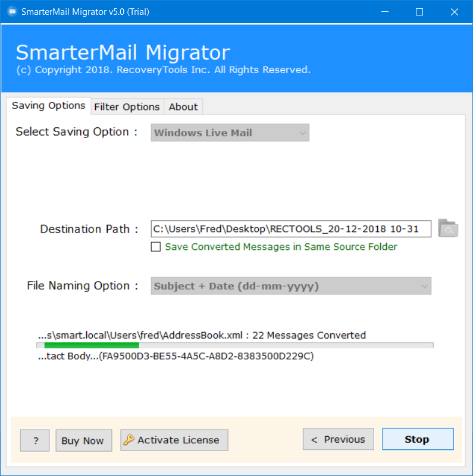Click inside the Destination Path field

291,229
